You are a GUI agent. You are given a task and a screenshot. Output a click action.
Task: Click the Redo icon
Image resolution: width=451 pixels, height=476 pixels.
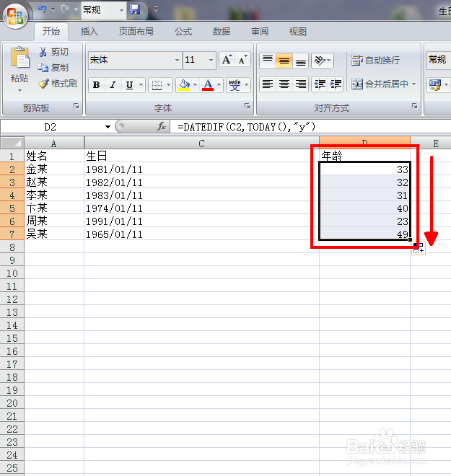coord(64,9)
